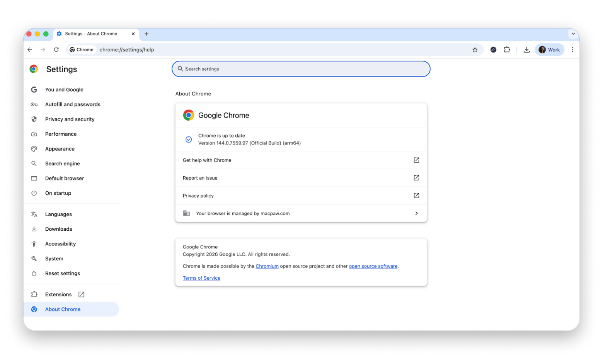Click the Terms of Service link

[x=201, y=278]
